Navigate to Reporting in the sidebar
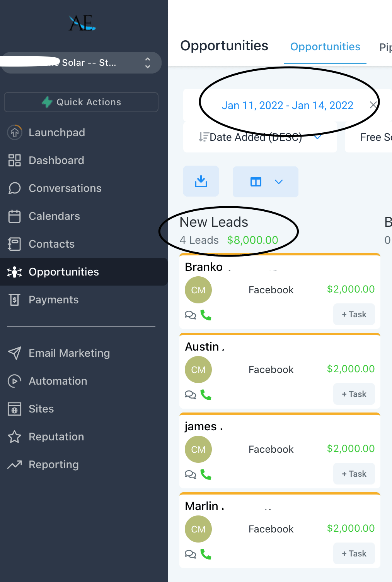This screenshot has width=392, height=582. [53, 465]
